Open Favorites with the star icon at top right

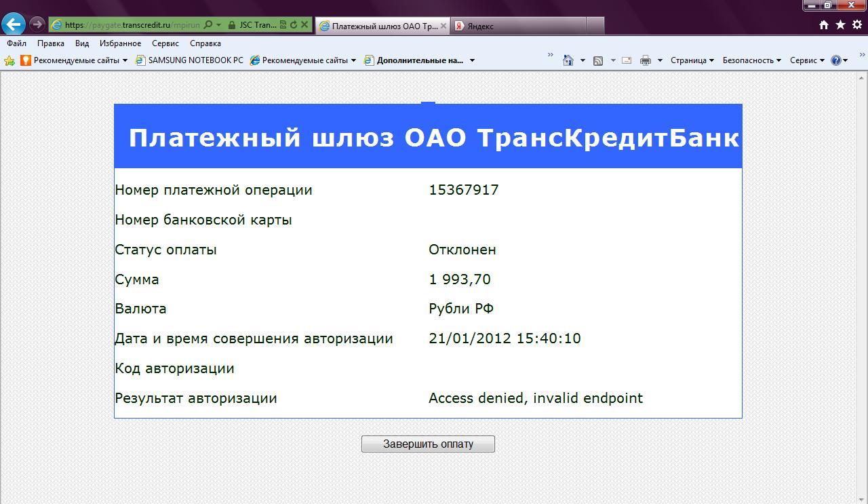click(x=840, y=25)
